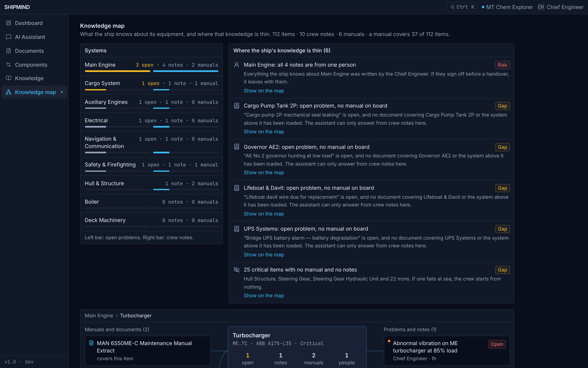Image resolution: width=588 pixels, height=368 pixels.
Task: Click the orange dot on Abnormal vibration note
Action: [x=389, y=341]
